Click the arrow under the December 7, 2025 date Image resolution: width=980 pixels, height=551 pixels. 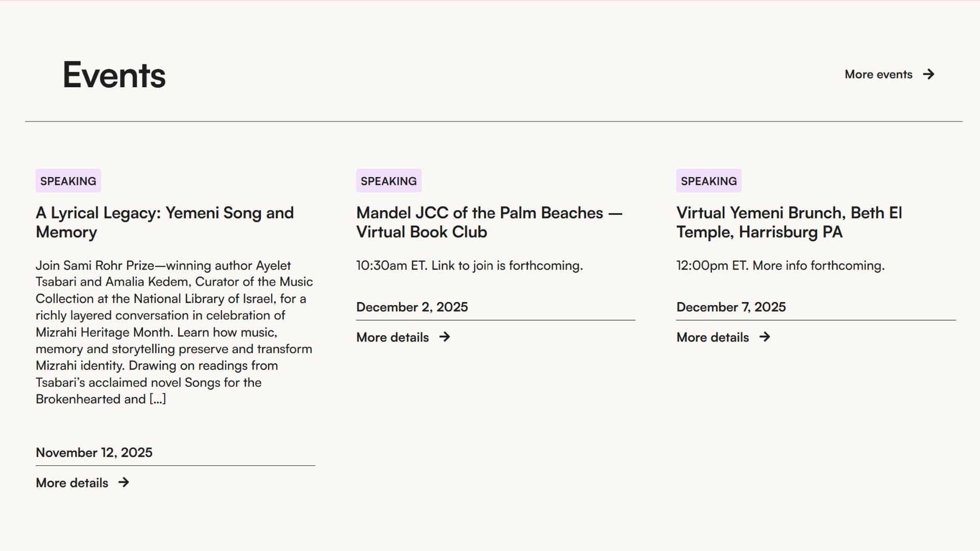point(765,337)
